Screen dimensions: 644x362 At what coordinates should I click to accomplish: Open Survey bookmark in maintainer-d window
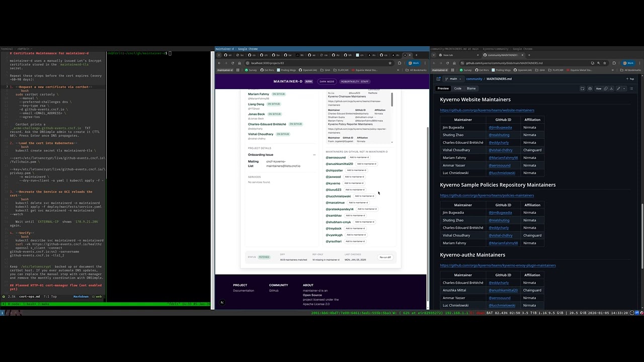pos(251,70)
